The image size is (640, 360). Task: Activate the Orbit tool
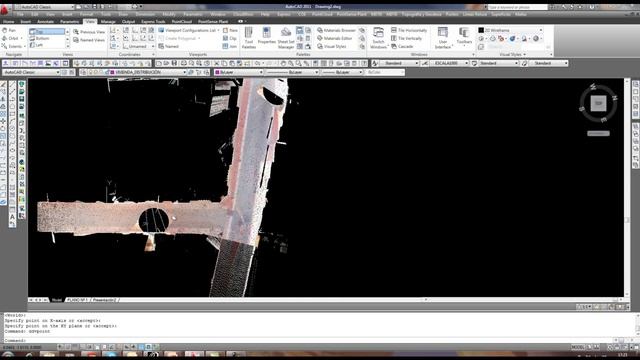pyautogui.click(x=11, y=38)
